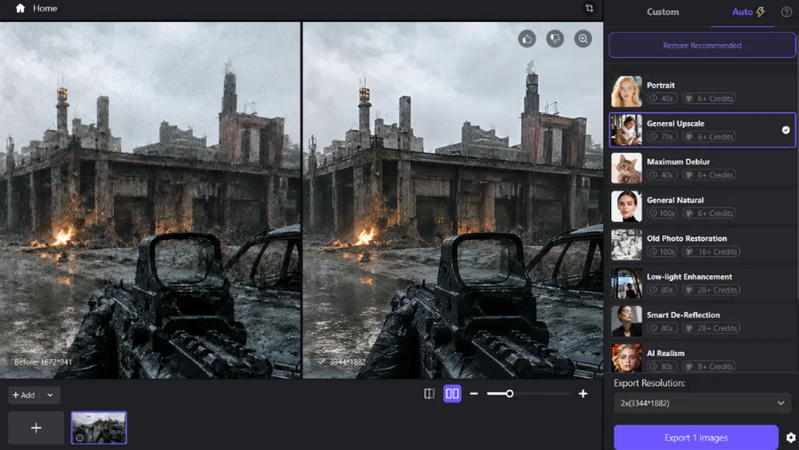
Task: Choose the General Natural model
Action: click(x=702, y=206)
